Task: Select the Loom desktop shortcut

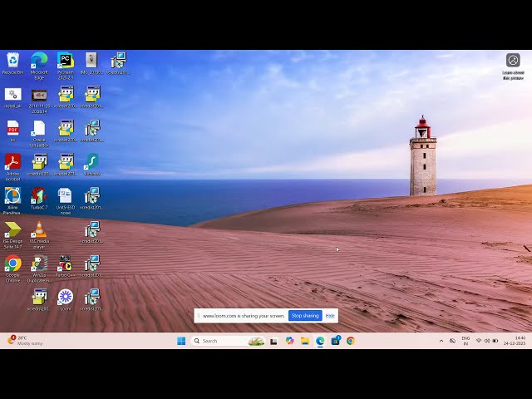Action: pyautogui.click(x=65, y=298)
